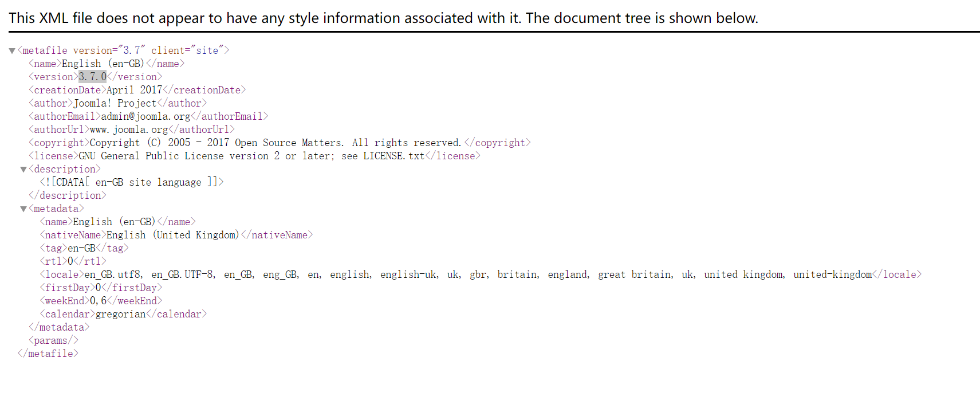Screen dimensions: 980x420
Task: Click the copyright text line
Action: [275, 143]
